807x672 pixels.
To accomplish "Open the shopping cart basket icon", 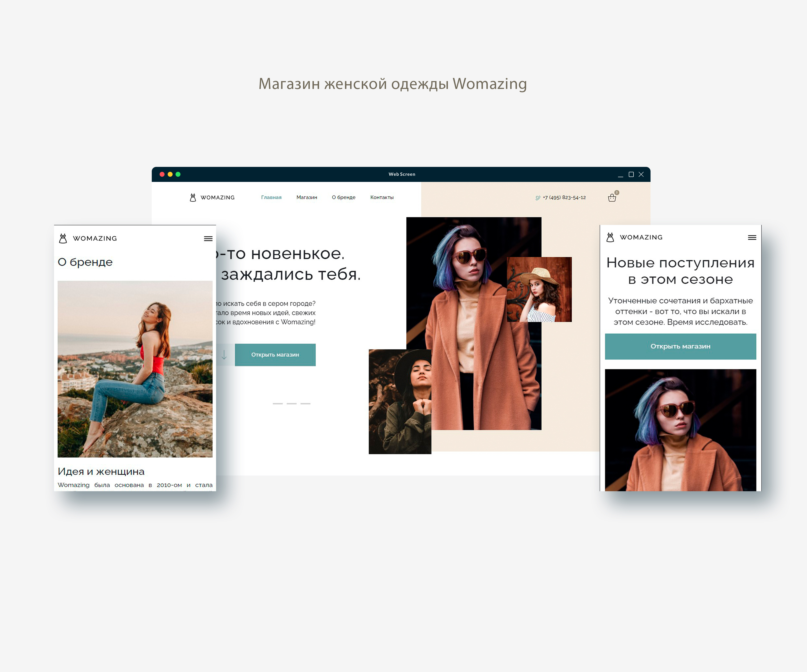I will pos(612,198).
